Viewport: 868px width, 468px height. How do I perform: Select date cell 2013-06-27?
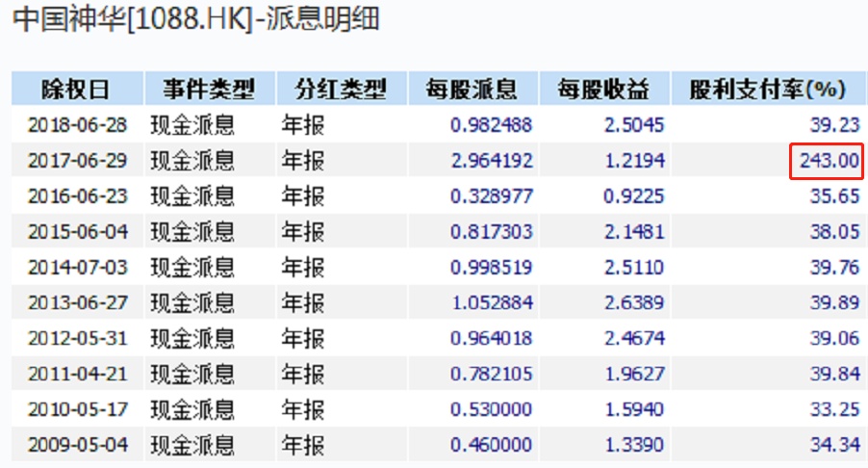(78, 302)
